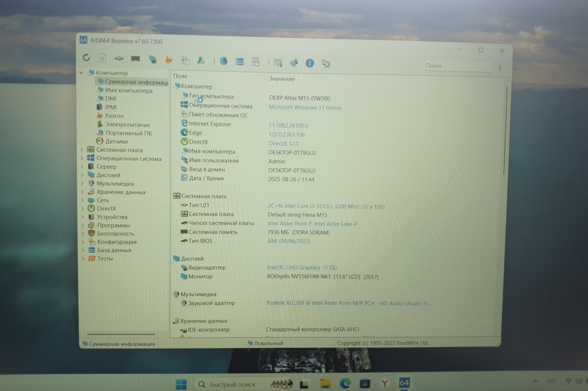Open File Explorer from the taskbar
Viewport: 588px width, 391px height.
point(325,384)
